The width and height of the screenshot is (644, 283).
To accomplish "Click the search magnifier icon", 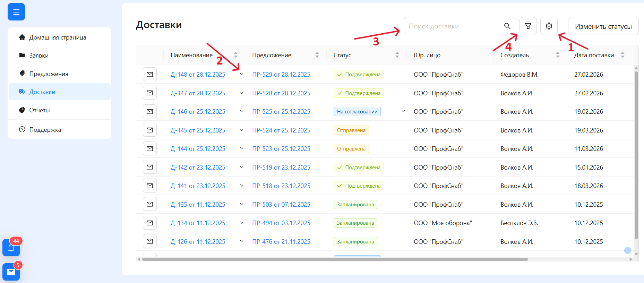I will pos(507,26).
